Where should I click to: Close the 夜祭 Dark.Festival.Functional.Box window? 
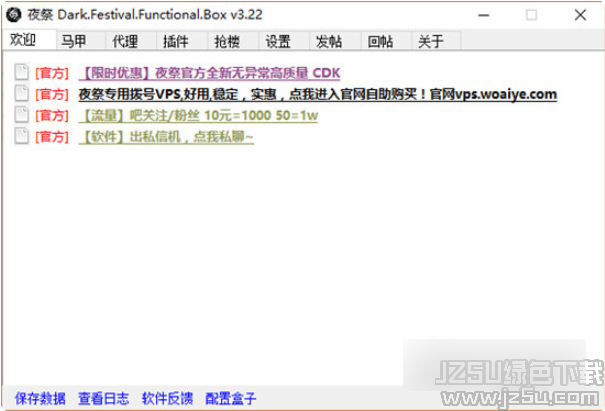(580, 15)
